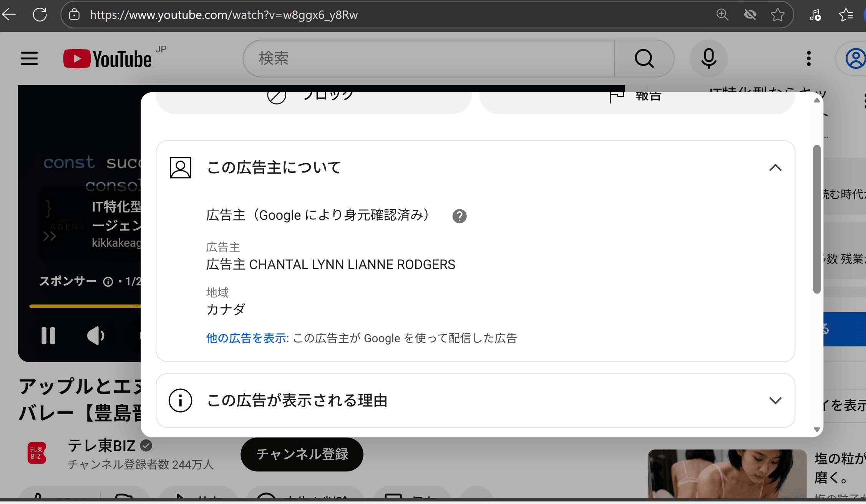Open the favorites list icon in toolbar

tap(846, 15)
